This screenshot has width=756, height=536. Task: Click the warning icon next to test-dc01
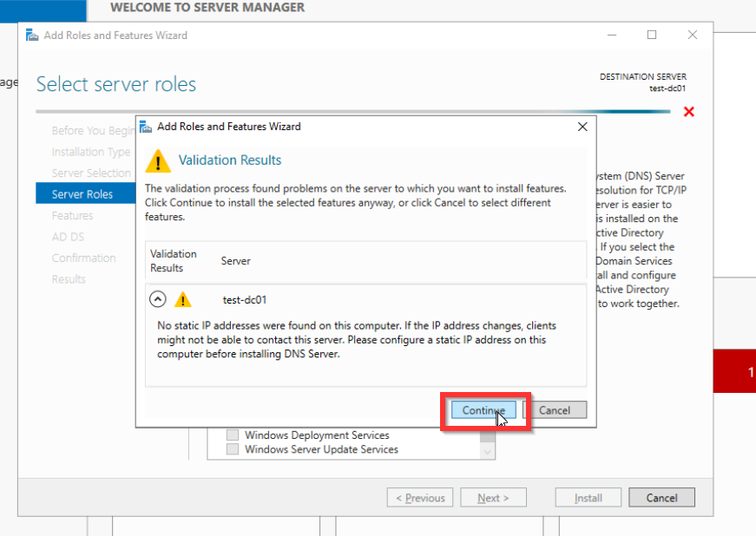click(183, 299)
